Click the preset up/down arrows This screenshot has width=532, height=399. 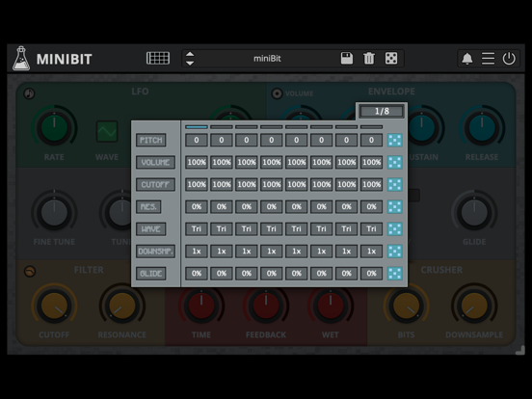pos(190,59)
